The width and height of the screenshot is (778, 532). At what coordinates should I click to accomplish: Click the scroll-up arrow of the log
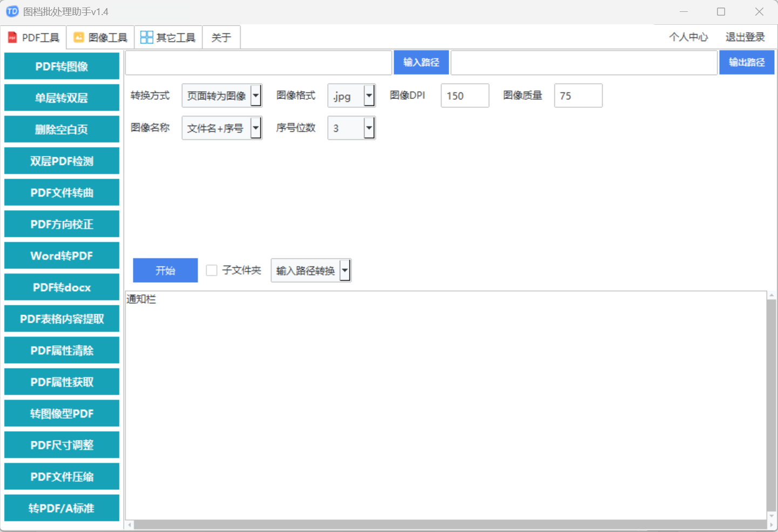pos(771,296)
